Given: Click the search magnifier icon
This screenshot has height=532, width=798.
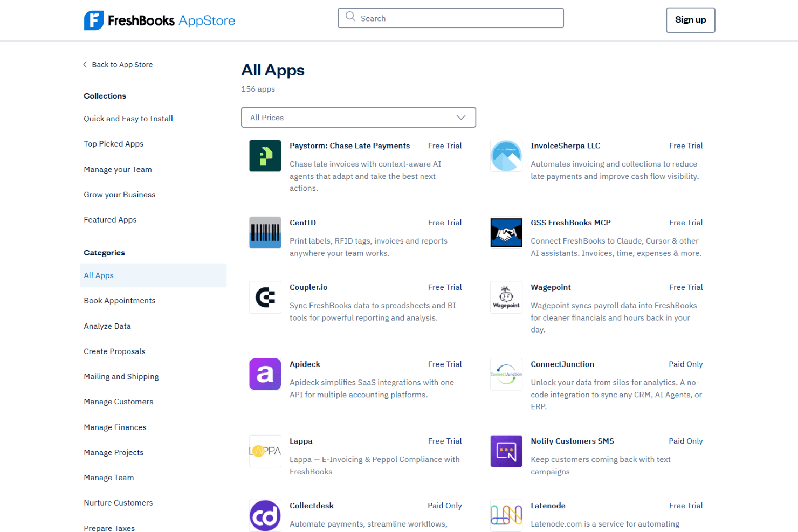Looking at the screenshot, I should (x=350, y=17).
